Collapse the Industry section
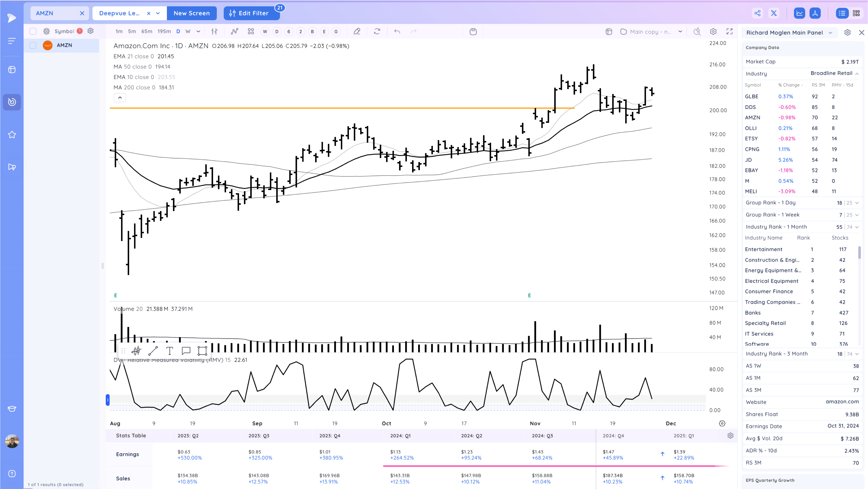The width and height of the screenshot is (868, 489). point(857,73)
